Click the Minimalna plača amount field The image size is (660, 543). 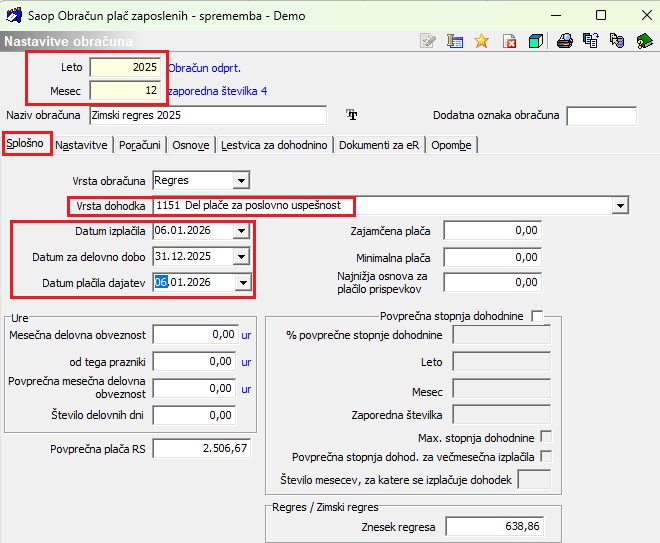(492, 257)
